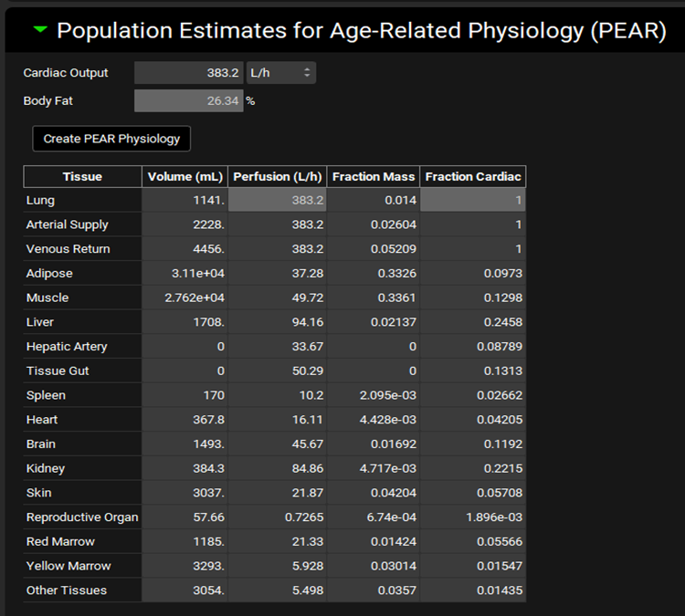Edit the Other Tissues volume cell

[184, 590]
